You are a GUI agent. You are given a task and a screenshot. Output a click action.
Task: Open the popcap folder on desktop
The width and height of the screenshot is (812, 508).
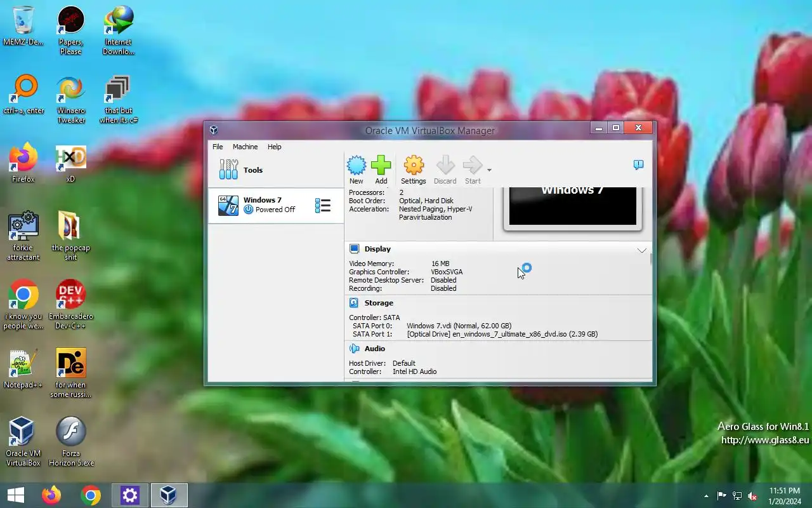pyautogui.click(x=70, y=236)
